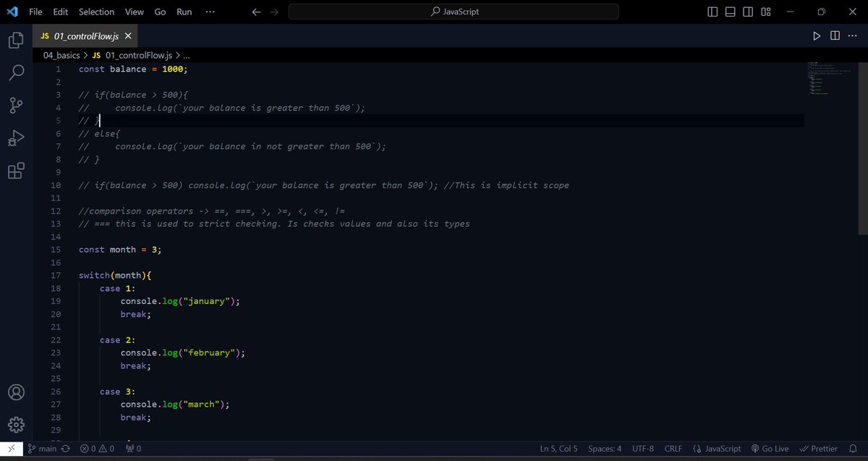The image size is (868, 461).
Task: Open the Run menu
Action: (184, 12)
